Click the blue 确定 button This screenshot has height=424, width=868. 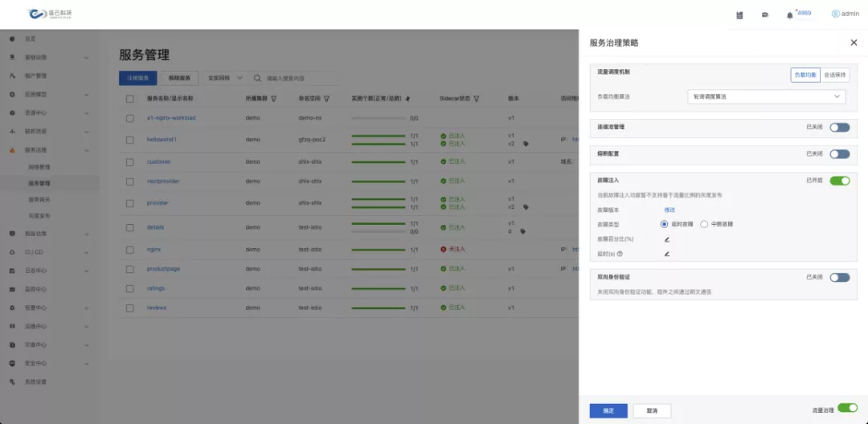tap(608, 410)
